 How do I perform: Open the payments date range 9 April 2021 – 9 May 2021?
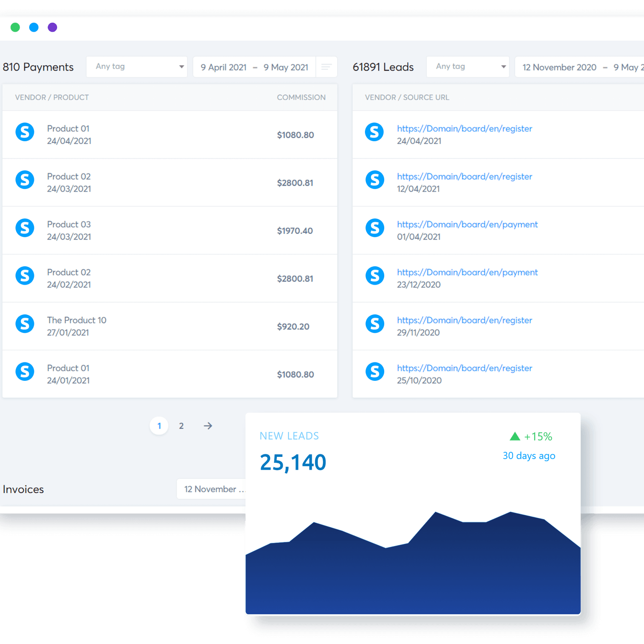point(254,67)
